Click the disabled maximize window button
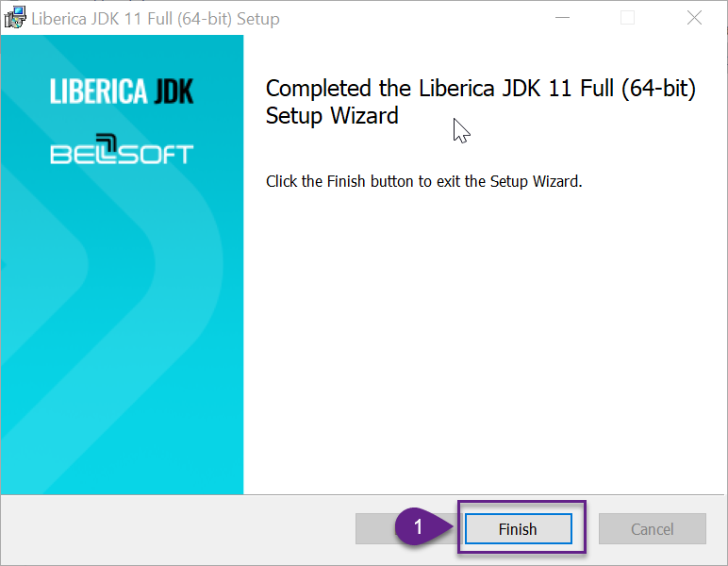Viewport: 728px width, 566px height. point(627,18)
